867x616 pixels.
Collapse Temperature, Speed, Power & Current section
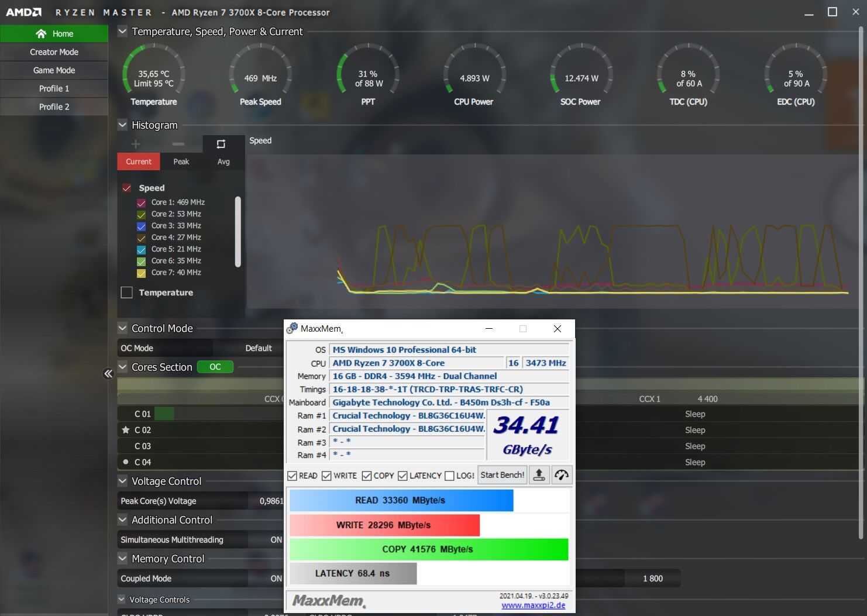122,32
